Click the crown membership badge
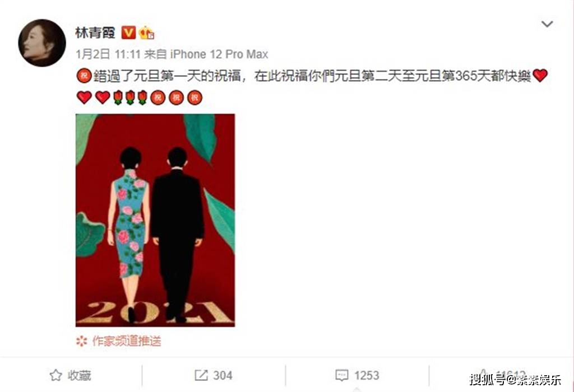574x392 pixels. 146,33
